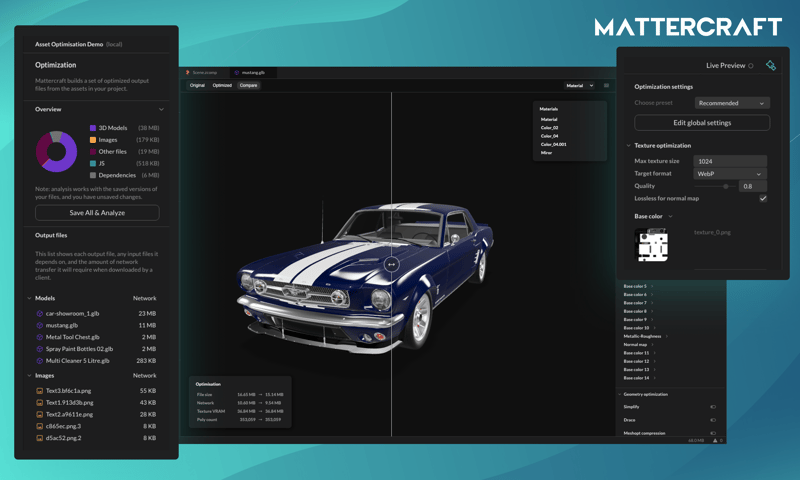
Task: Open the viewport menu icon next to Material
Action: coord(606,86)
